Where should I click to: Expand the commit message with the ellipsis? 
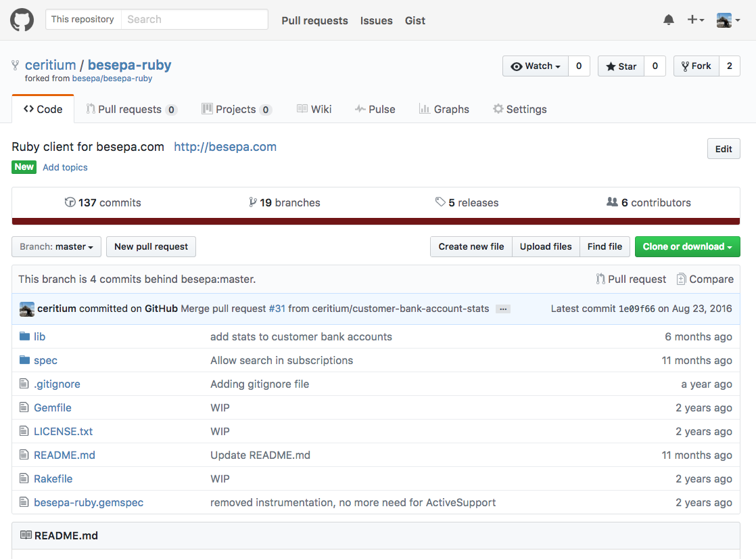tap(503, 308)
